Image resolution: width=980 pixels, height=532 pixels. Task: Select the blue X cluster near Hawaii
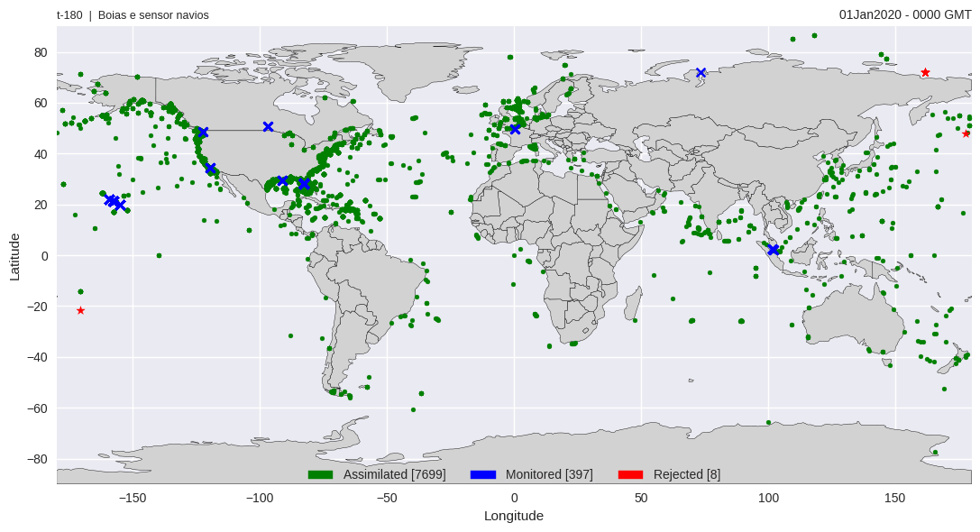pos(114,202)
